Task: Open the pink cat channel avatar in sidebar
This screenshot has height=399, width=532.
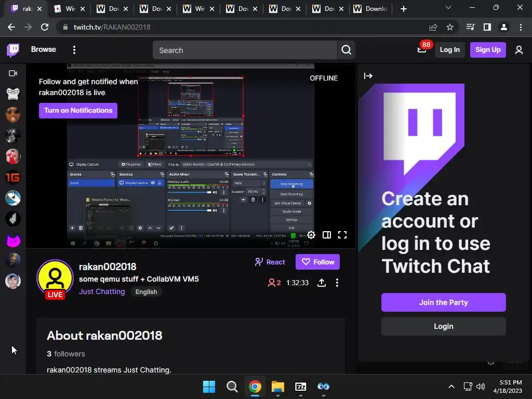Action: (x=13, y=240)
